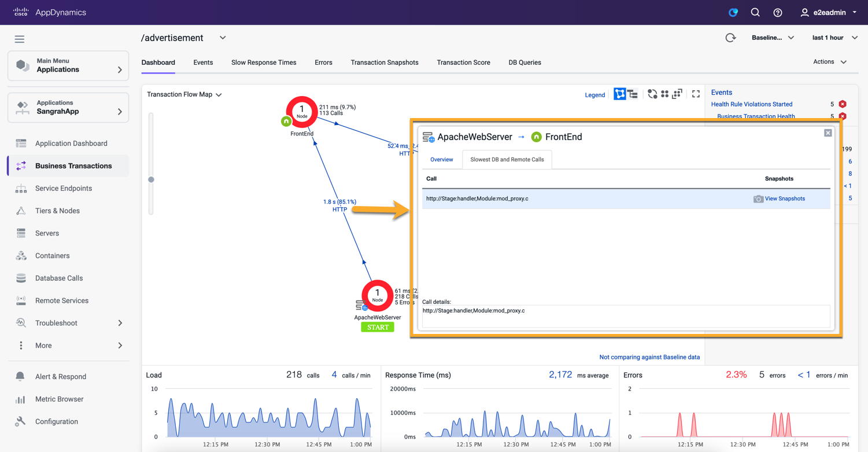Open Containers in sidebar

[69, 256]
